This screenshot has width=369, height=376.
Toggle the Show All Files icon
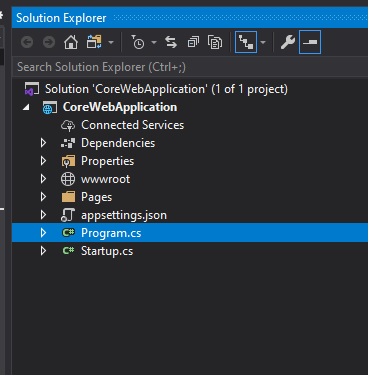tap(215, 42)
